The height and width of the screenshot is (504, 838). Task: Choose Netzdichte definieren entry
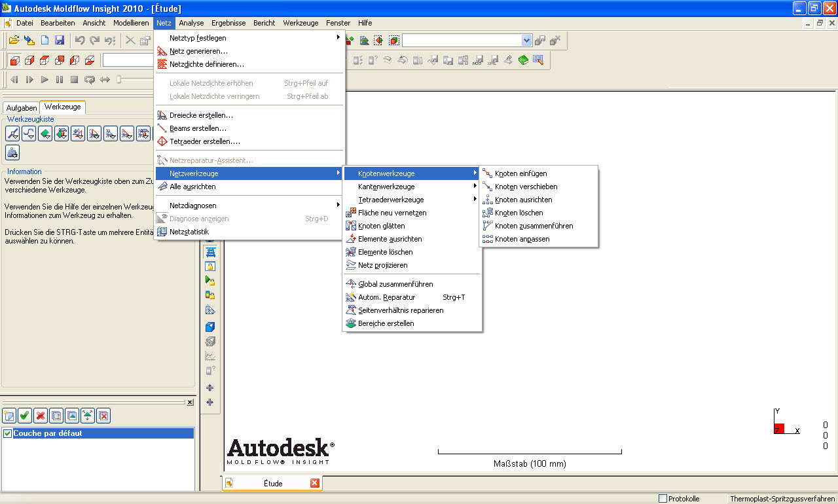[x=249, y=64]
